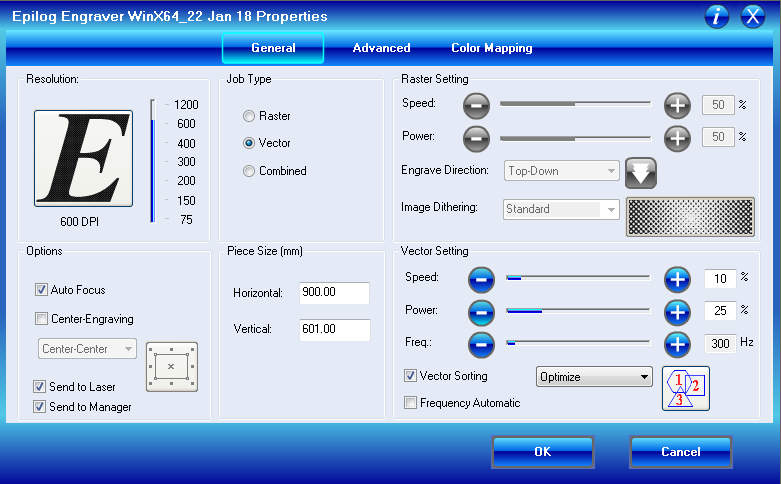Toggle the Send to Manager checkbox
Viewport: 781px width, 484px height.
(39, 407)
